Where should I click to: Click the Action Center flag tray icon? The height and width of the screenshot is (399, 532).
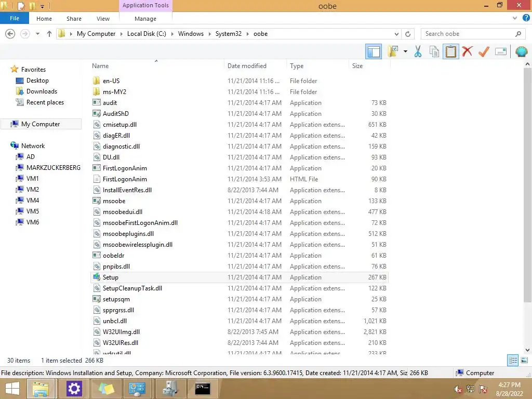click(x=483, y=389)
